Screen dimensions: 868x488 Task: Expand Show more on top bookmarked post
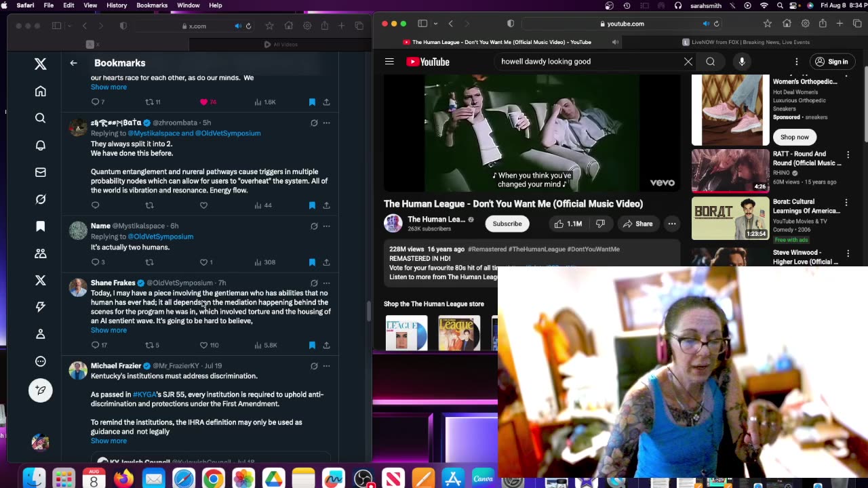pyautogui.click(x=108, y=87)
